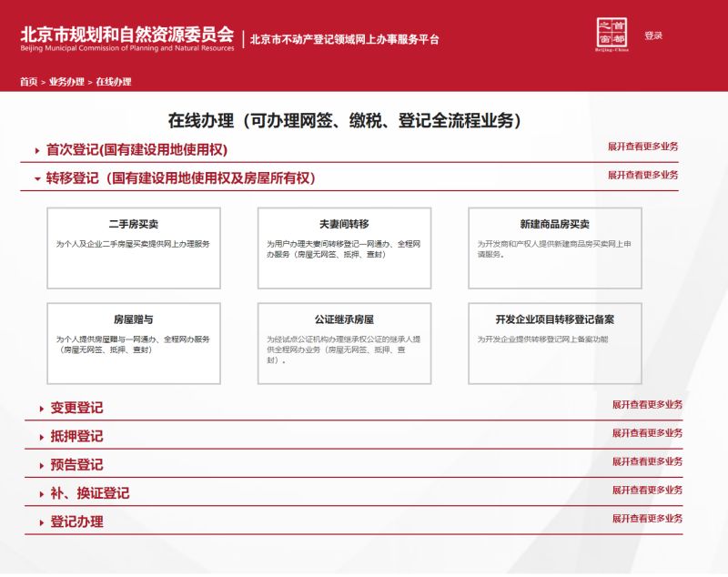The width and height of the screenshot is (728, 577).
Task: Select the 抵押登记 heading label
Action: tap(76, 436)
